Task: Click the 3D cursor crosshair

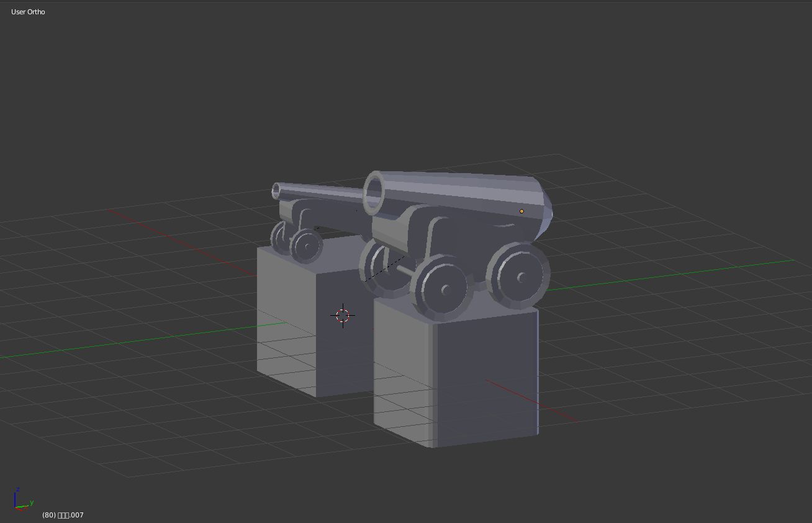Action: coord(343,315)
